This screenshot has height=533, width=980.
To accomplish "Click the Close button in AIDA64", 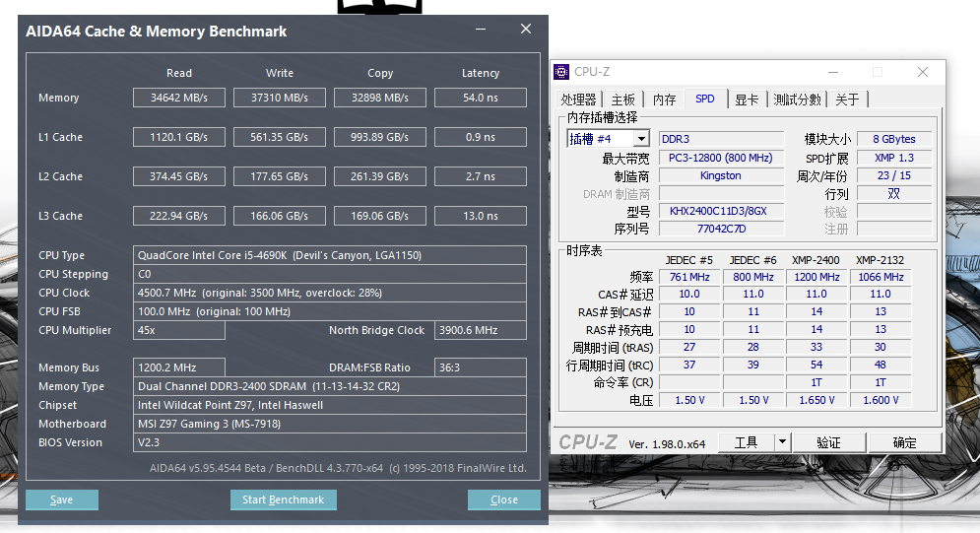I will [503, 500].
